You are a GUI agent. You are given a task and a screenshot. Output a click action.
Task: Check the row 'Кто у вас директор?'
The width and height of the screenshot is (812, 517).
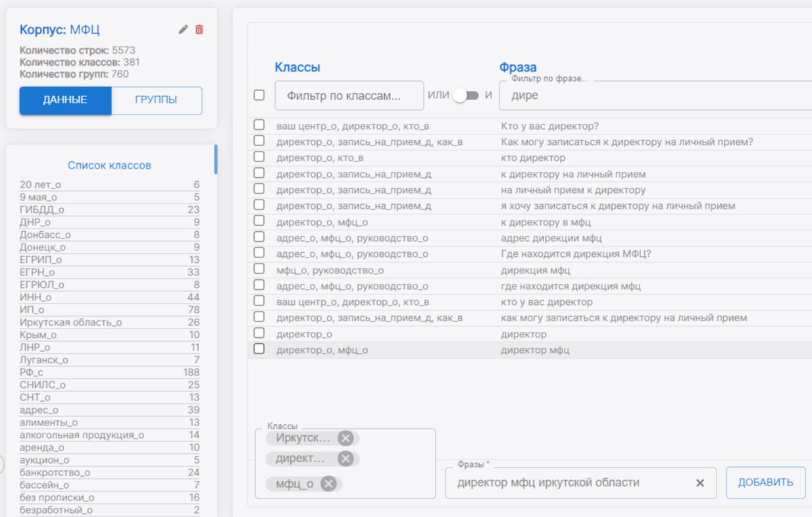(259, 125)
